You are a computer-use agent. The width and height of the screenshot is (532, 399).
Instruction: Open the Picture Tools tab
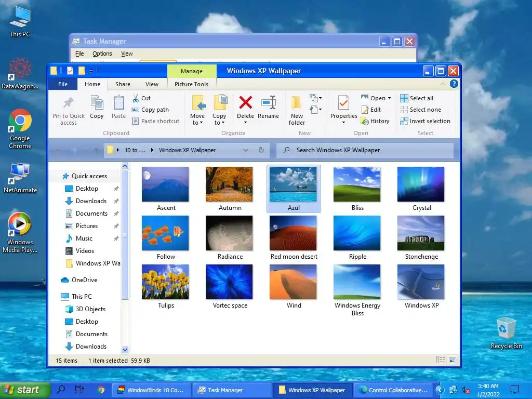[x=191, y=84]
